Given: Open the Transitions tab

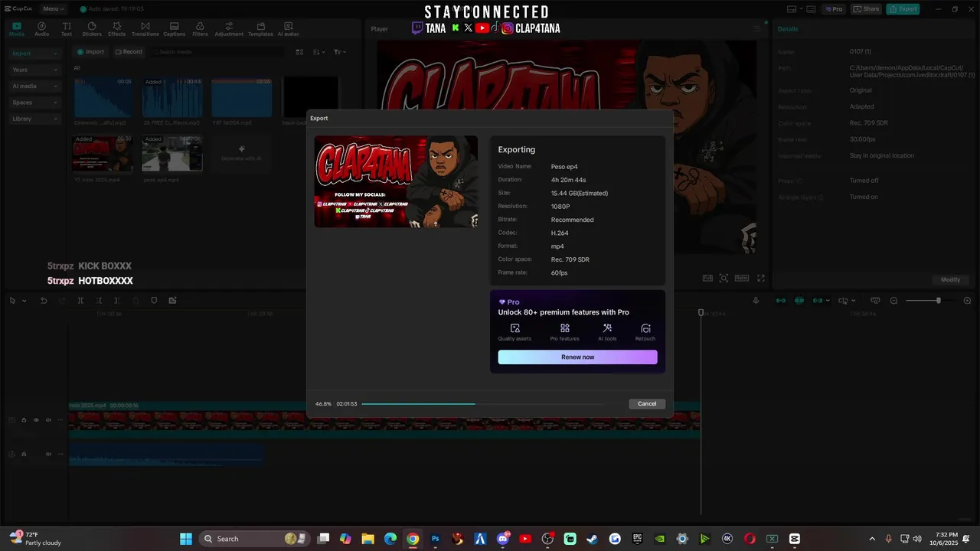Looking at the screenshot, I should pyautogui.click(x=145, y=29).
